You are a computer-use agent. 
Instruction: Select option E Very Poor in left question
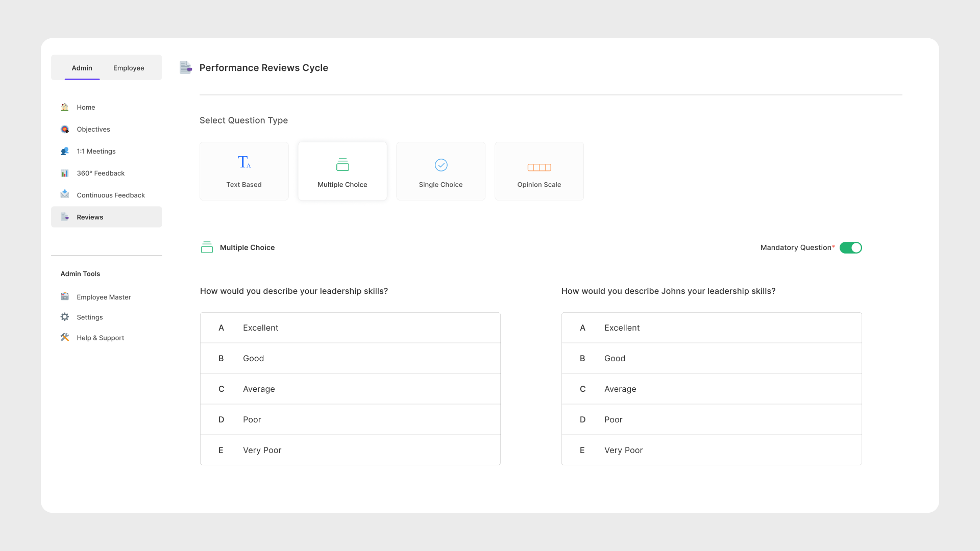click(x=350, y=450)
